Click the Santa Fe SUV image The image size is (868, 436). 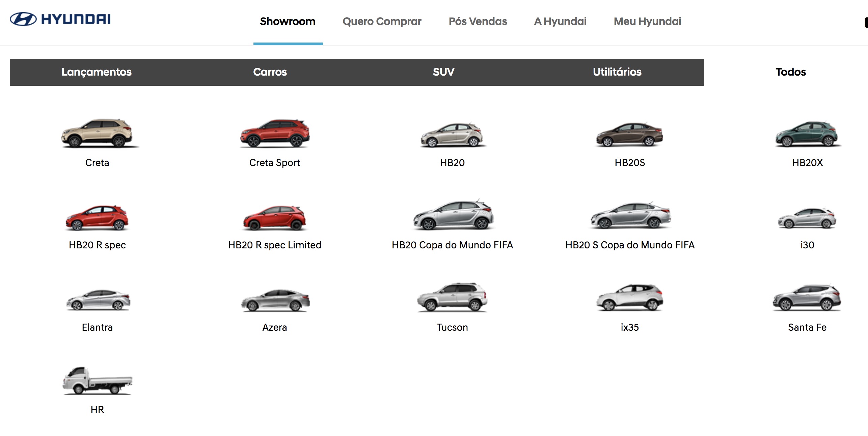pos(807,298)
